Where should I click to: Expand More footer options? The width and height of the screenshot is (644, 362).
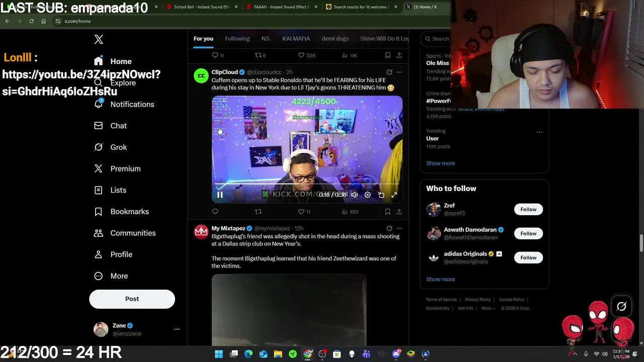(x=488, y=309)
